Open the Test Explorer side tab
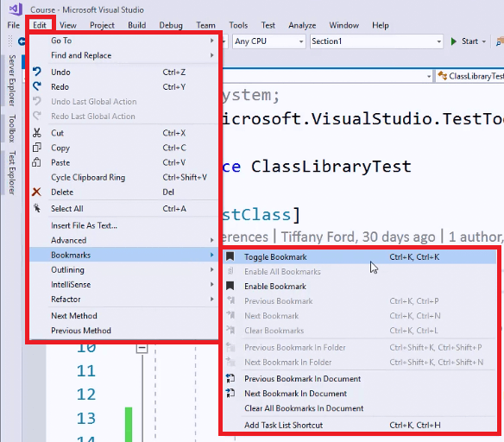 coord(12,173)
